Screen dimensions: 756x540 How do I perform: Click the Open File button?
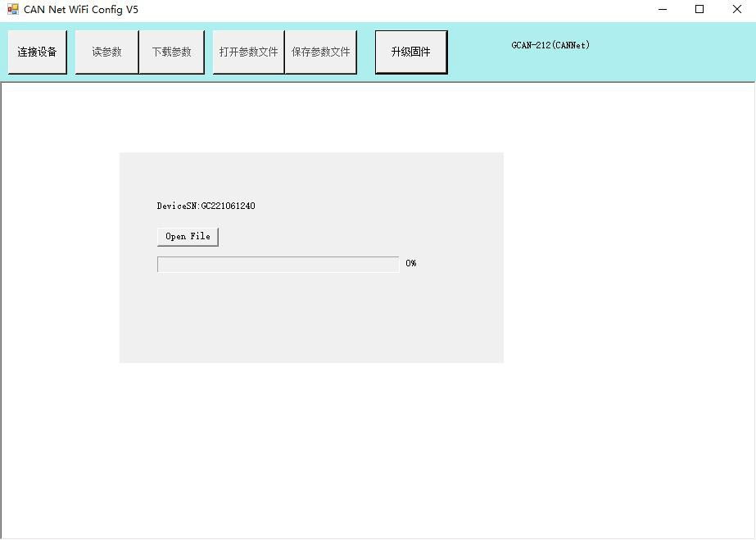(x=188, y=236)
